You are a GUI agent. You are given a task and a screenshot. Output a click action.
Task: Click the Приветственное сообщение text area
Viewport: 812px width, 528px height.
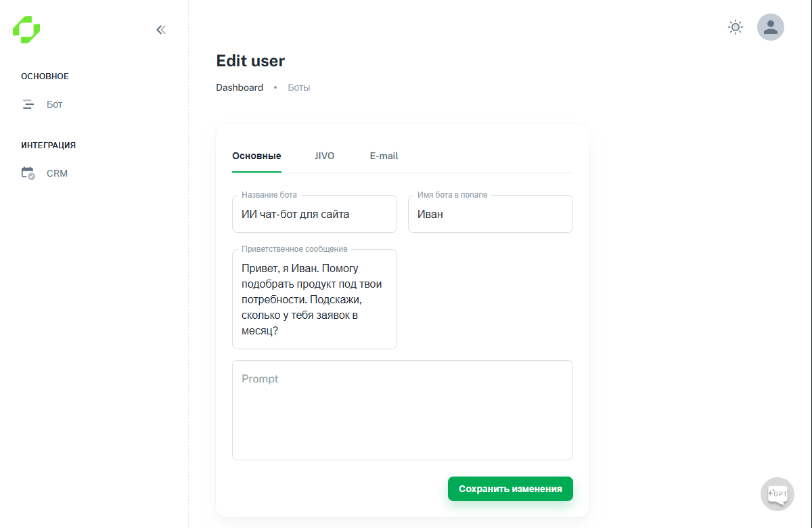314,299
